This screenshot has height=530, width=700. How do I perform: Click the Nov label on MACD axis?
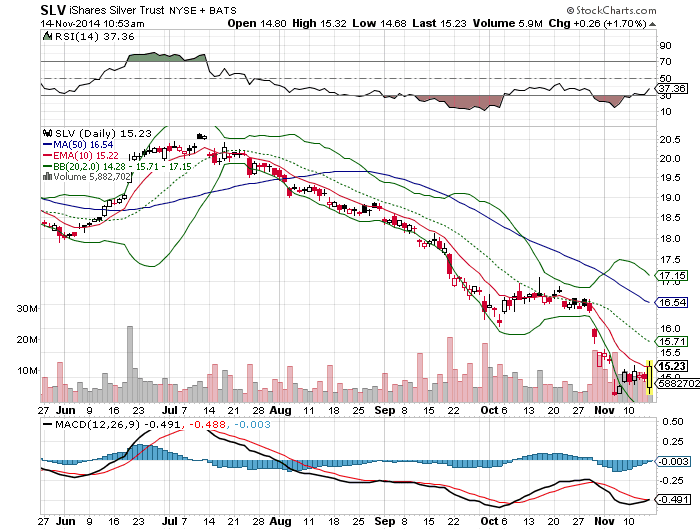(x=604, y=521)
